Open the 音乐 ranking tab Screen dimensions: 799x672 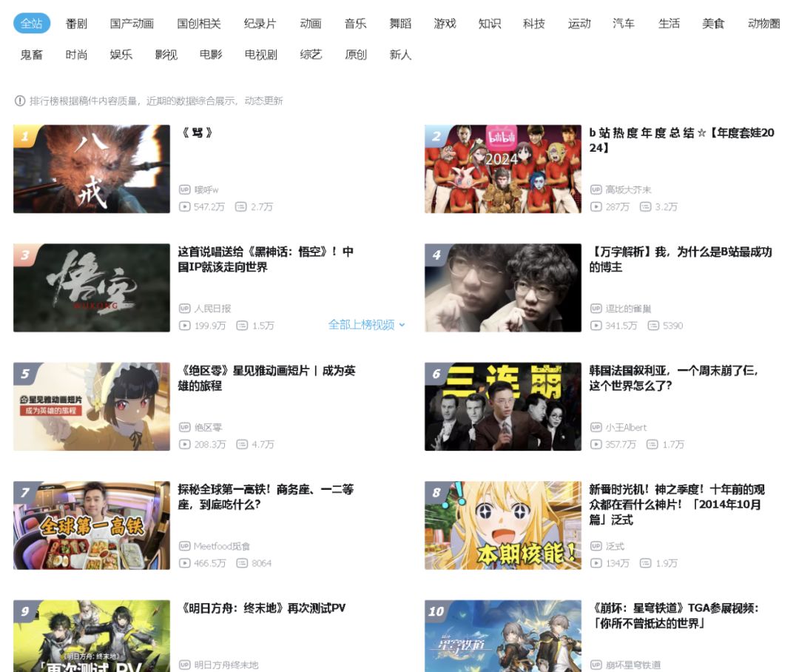pyautogui.click(x=355, y=24)
